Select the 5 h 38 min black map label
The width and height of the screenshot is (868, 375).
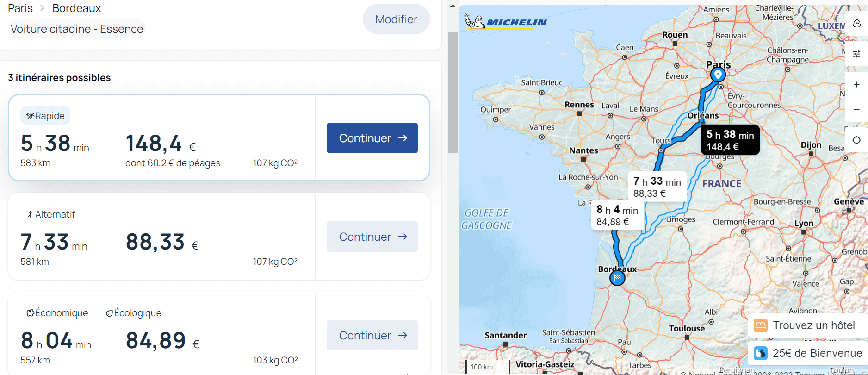730,140
